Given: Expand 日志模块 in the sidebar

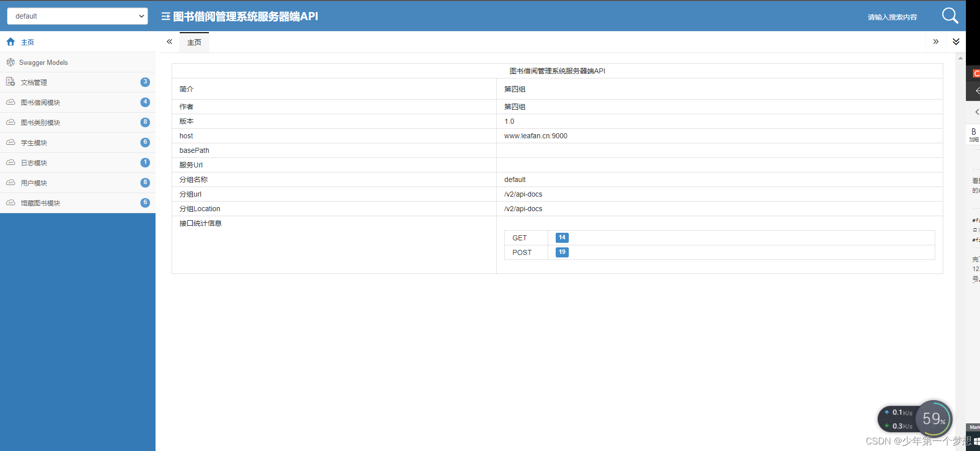Looking at the screenshot, I should click(x=78, y=163).
